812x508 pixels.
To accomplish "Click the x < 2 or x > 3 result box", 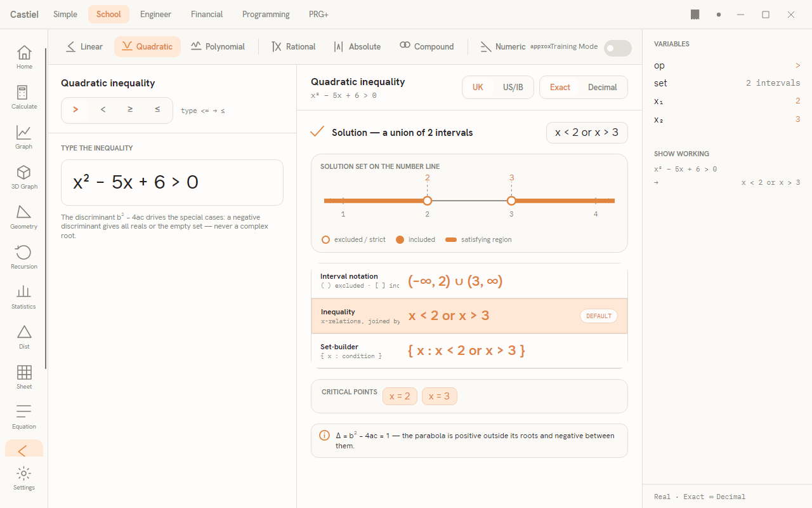I will (587, 133).
